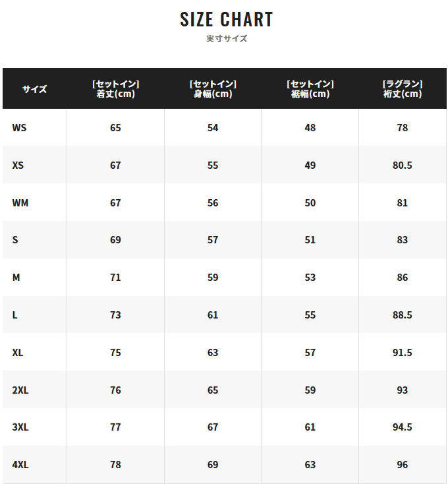Click the セットイン 着丈(cm) column header

pos(115,88)
